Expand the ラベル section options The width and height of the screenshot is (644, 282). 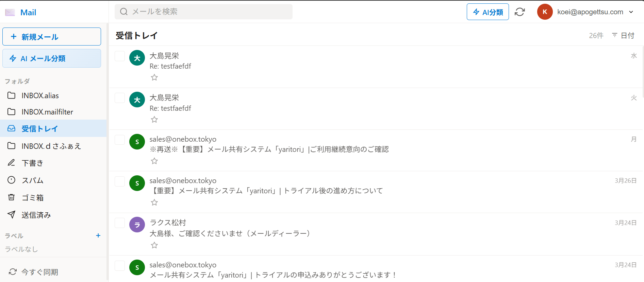point(14,235)
